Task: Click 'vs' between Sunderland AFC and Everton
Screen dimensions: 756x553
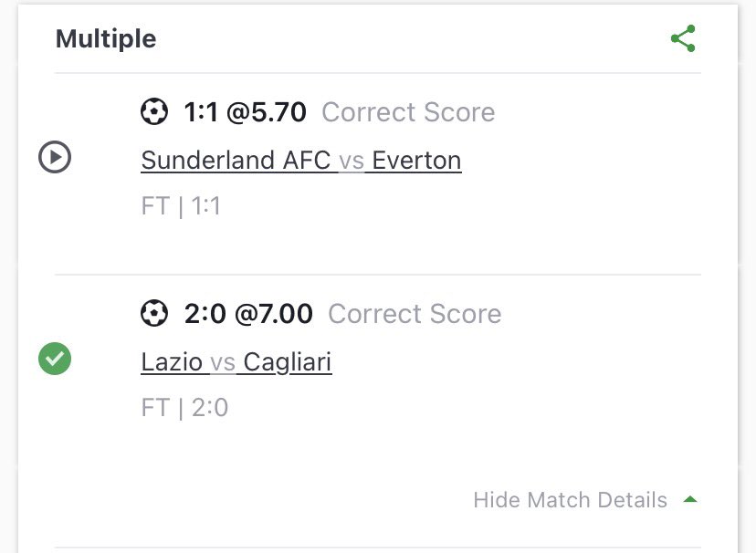Action: point(352,161)
